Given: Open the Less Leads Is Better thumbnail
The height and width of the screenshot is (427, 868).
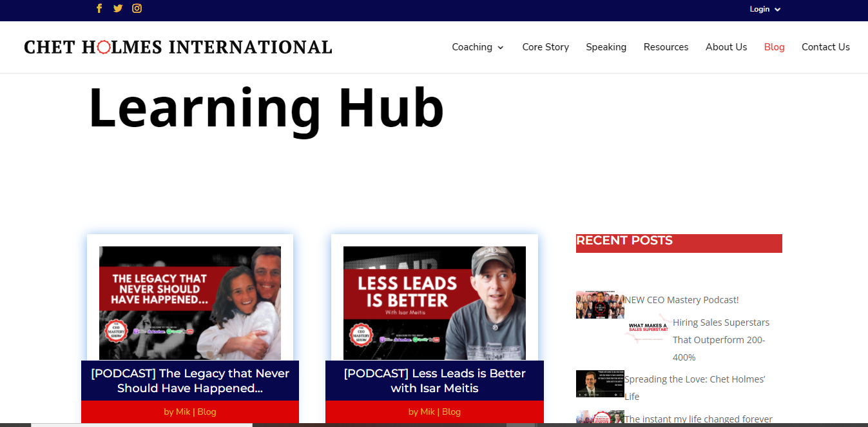Looking at the screenshot, I should coord(434,303).
